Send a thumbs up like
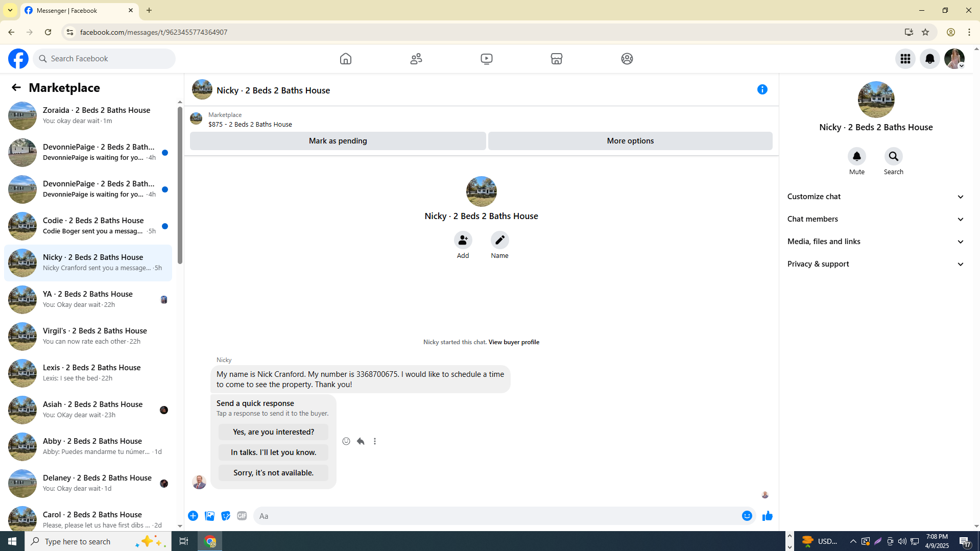Screen dimensions: 980x551 click(767, 516)
